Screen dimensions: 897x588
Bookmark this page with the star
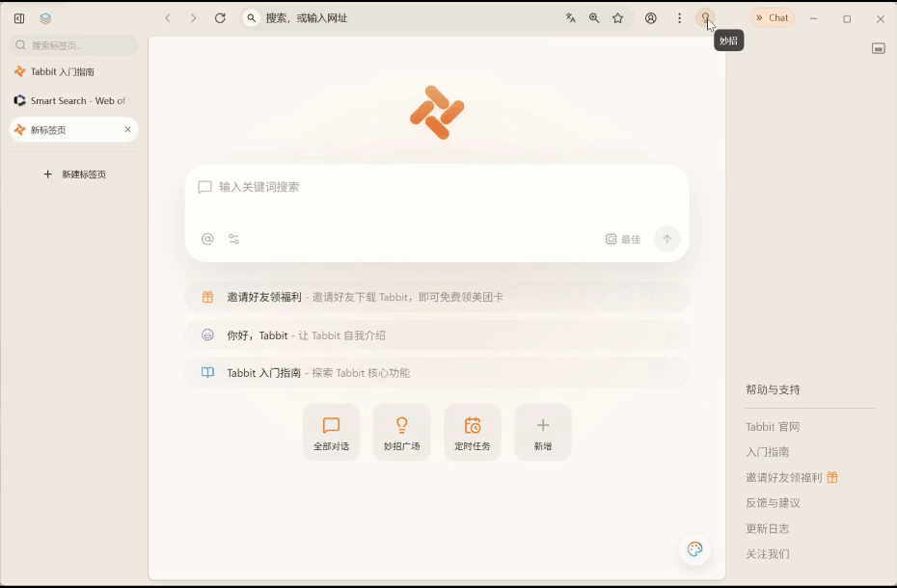pos(618,18)
